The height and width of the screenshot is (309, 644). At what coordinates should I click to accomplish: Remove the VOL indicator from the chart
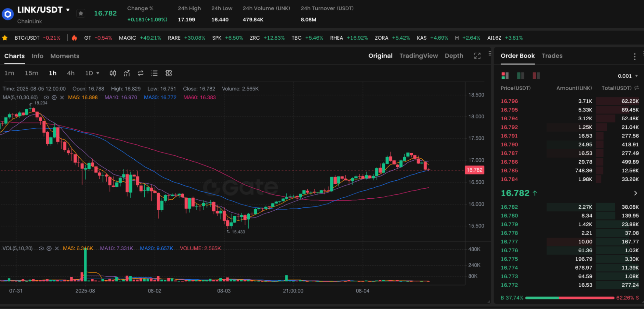[x=57, y=248]
